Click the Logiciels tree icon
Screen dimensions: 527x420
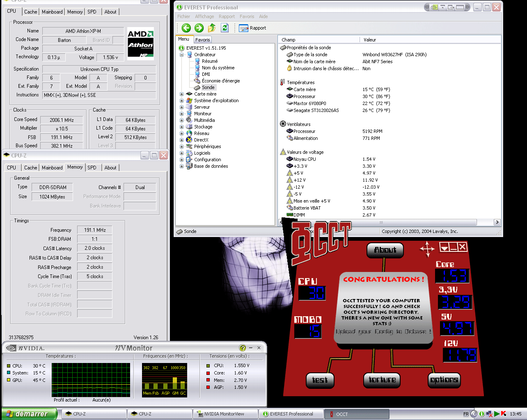(x=189, y=153)
